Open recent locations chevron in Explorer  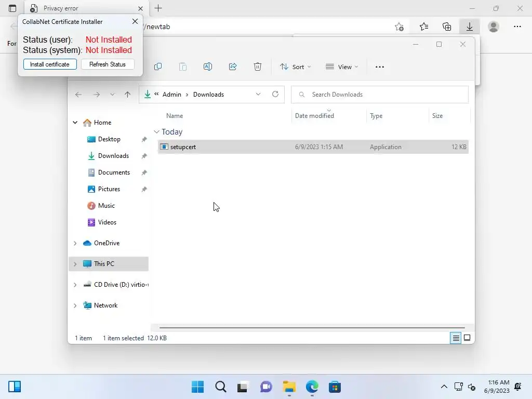pos(112,95)
